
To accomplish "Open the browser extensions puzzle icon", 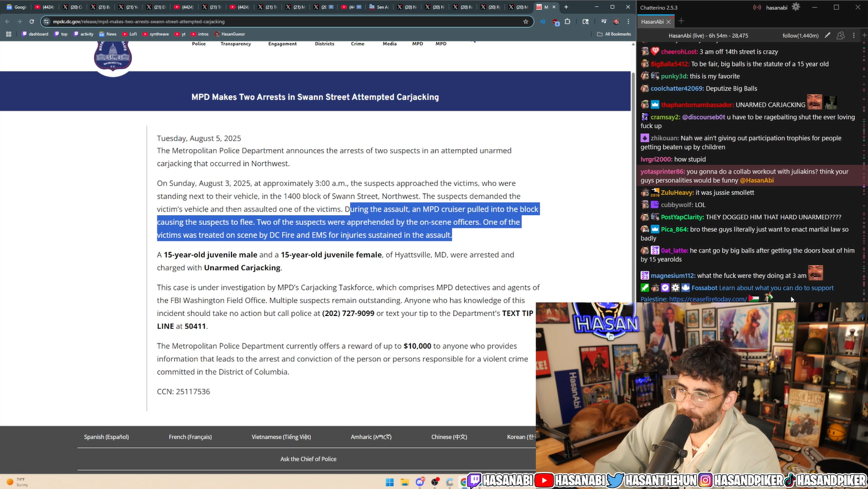I will 567,21.
